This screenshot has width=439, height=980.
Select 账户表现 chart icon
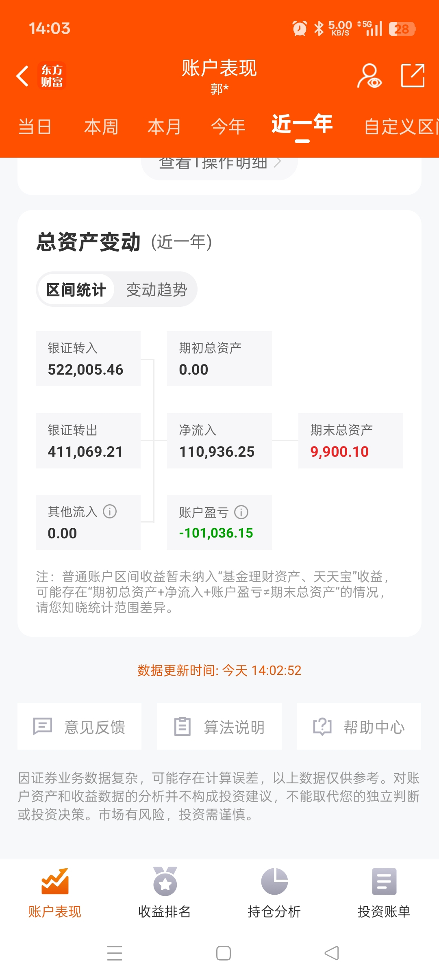click(55, 881)
